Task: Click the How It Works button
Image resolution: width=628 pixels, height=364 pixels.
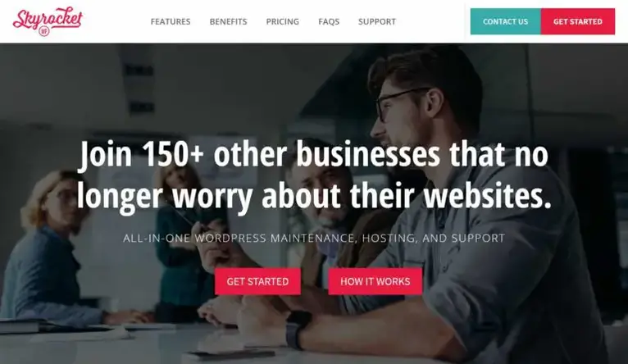Action: point(375,281)
